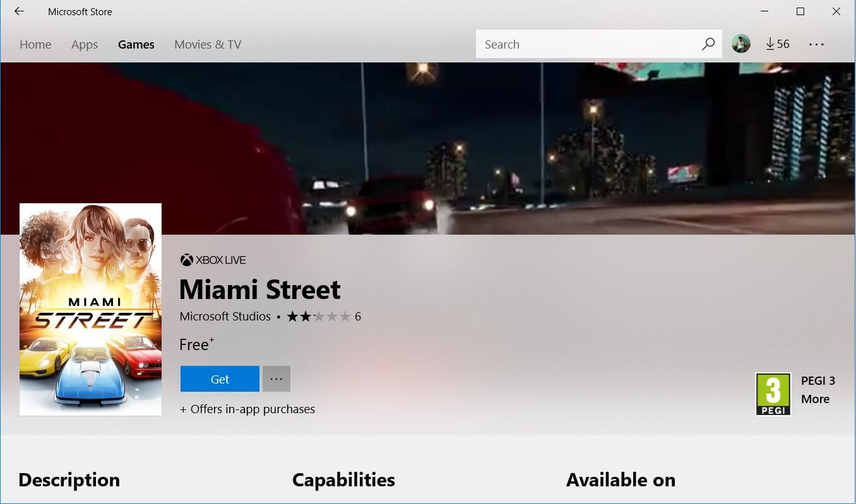Click the Description heading
The height and width of the screenshot is (504, 856).
tap(69, 480)
